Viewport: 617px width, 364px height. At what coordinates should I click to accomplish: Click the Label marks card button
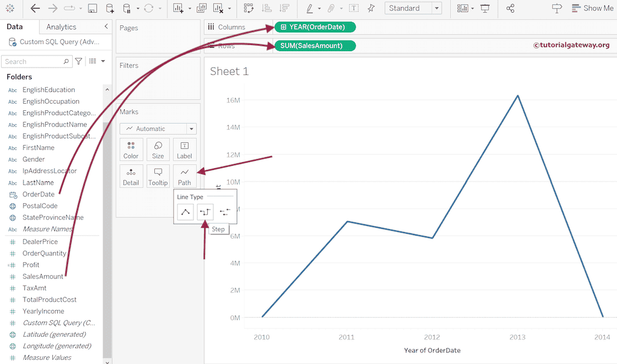click(184, 150)
